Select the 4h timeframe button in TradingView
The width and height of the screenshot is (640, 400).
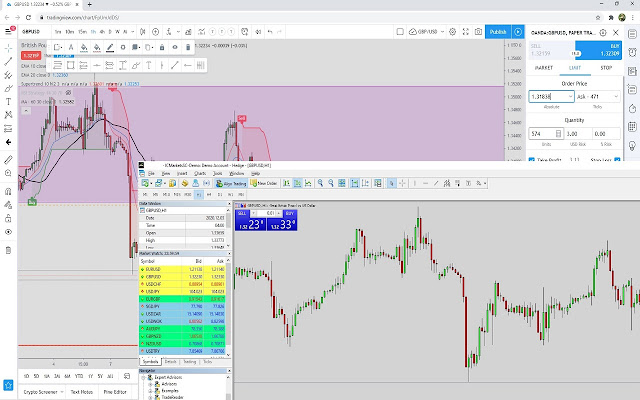102,32
